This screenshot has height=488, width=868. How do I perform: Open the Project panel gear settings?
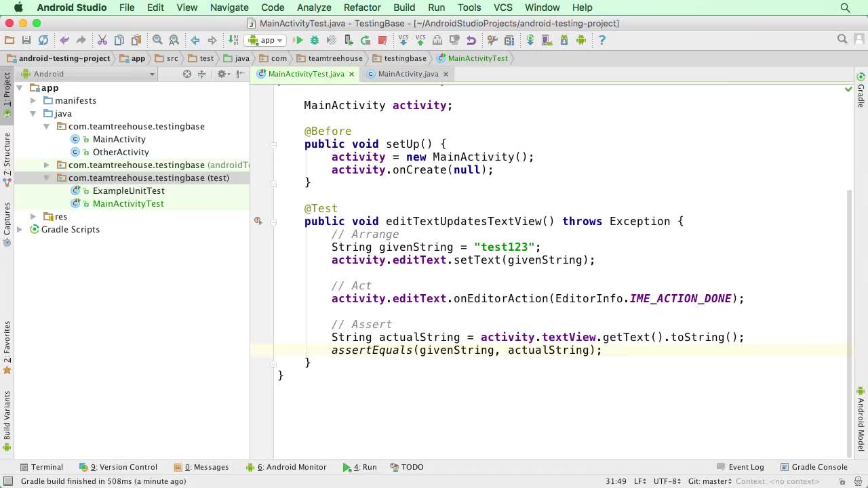pos(222,74)
